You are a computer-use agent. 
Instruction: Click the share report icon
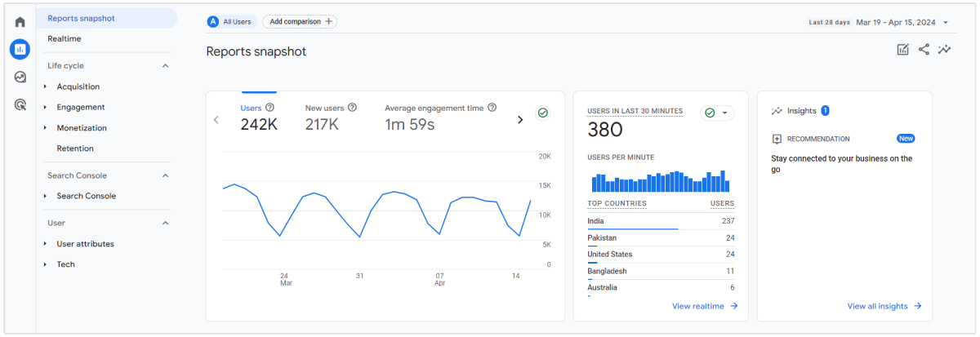924,50
